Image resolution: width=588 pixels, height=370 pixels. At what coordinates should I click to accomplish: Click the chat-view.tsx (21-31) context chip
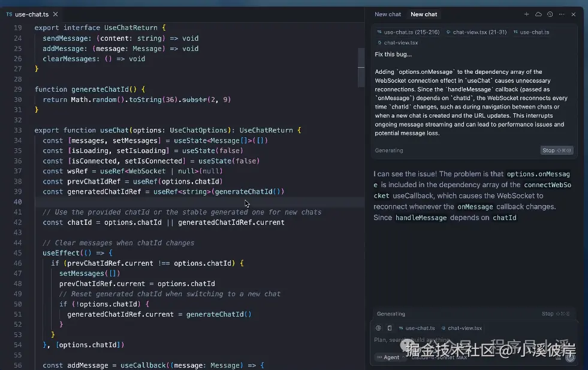point(477,32)
